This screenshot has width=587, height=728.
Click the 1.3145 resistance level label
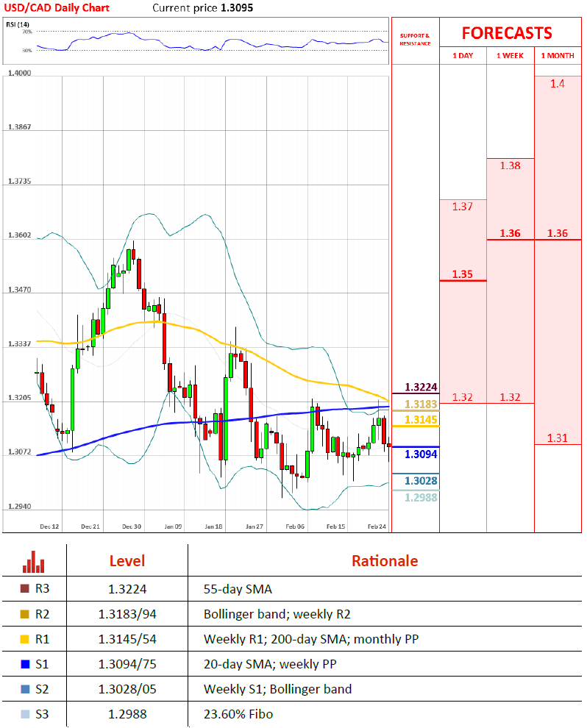[x=421, y=420]
